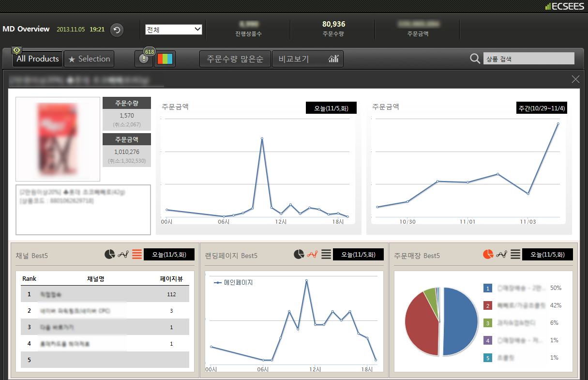Click the 오늘(11/5,화) label in 주문매장 Best5
Viewport: 588px width, 380px height.
pos(547,255)
